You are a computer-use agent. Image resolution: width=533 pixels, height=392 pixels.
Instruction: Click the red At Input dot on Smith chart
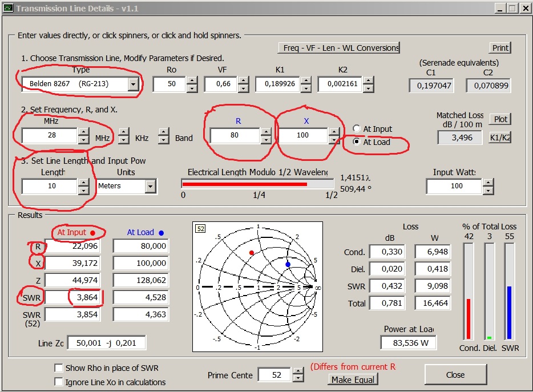click(x=252, y=253)
